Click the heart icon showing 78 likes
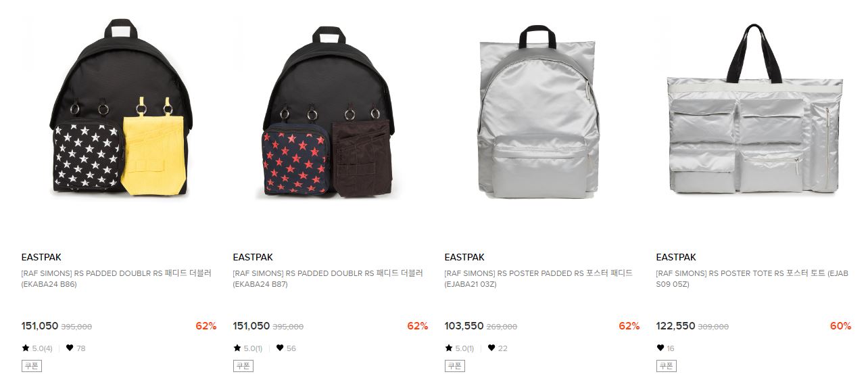 [x=68, y=348]
